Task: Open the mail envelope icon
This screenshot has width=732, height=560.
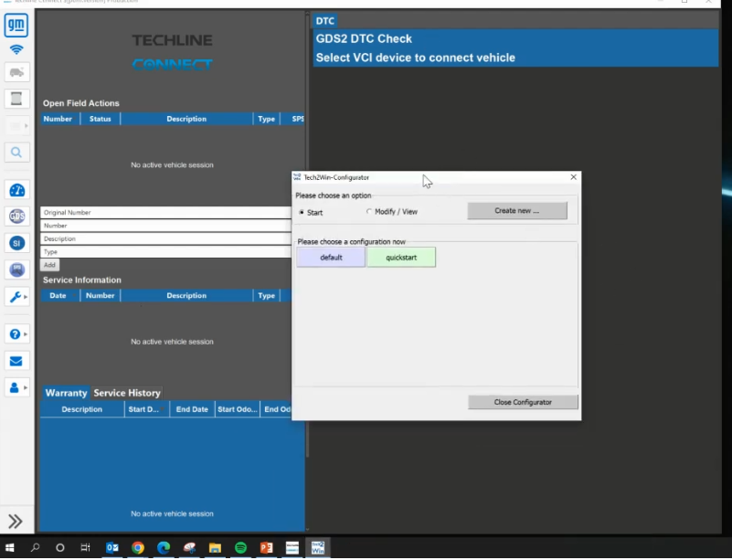Action: 16,361
